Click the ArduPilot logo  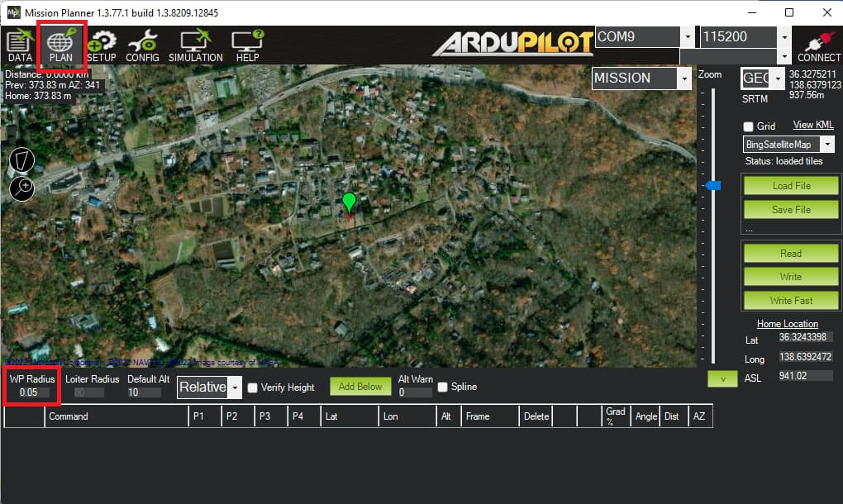tap(512, 44)
